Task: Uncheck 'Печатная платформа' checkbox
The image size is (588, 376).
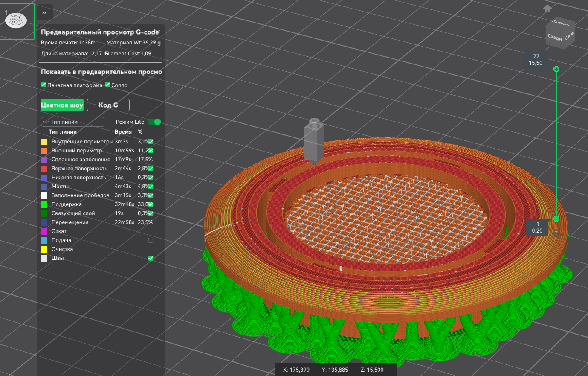Action: pos(43,85)
